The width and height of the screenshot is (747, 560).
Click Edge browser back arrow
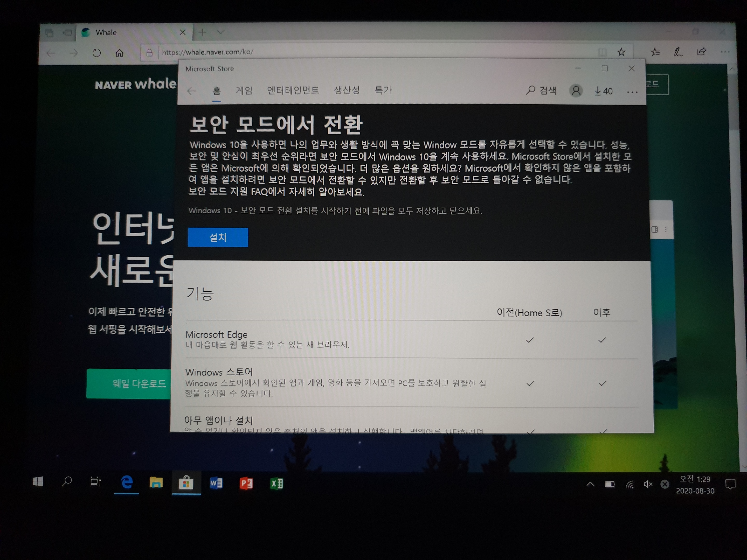[x=51, y=53]
